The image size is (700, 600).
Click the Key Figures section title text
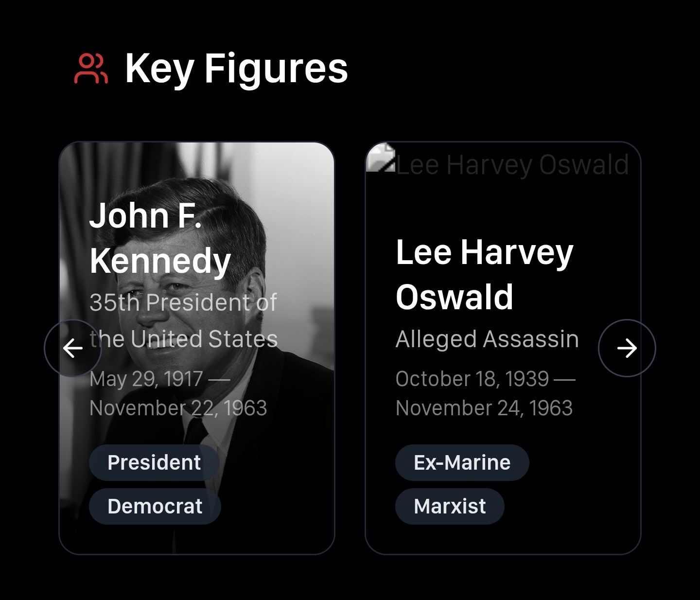(x=236, y=68)
